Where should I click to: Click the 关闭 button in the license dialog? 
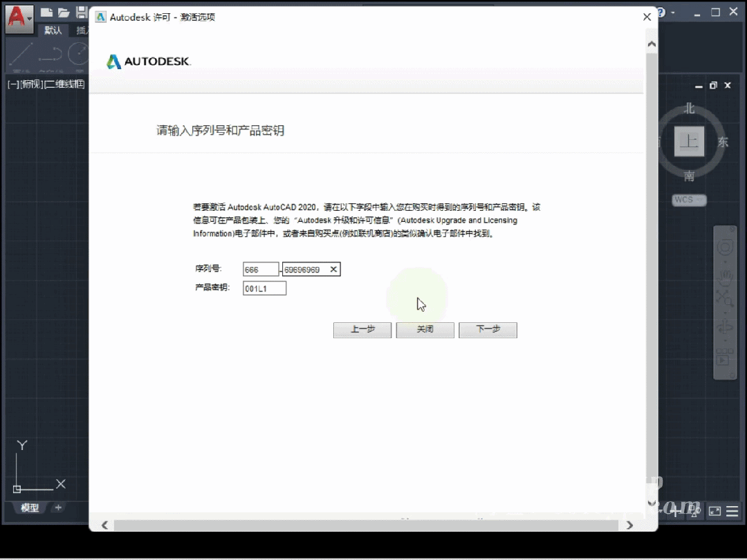point(425,330)
